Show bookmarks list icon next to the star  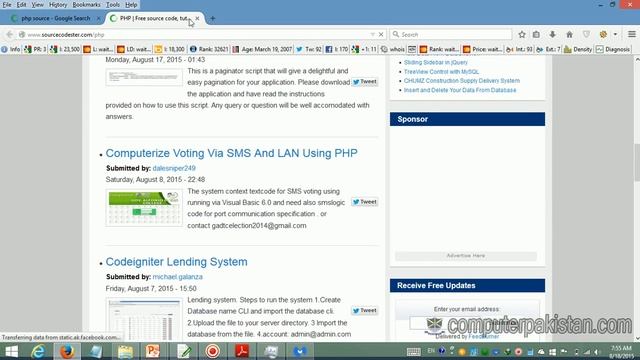click(536, 35)
